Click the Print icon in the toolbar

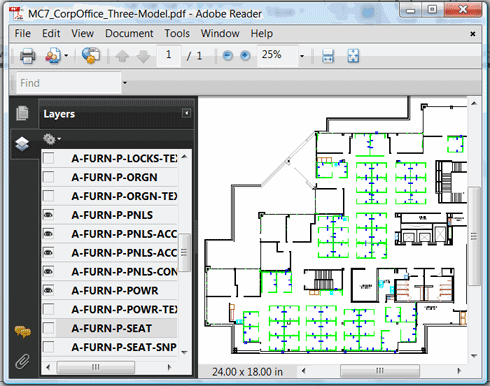click(27, 56)
